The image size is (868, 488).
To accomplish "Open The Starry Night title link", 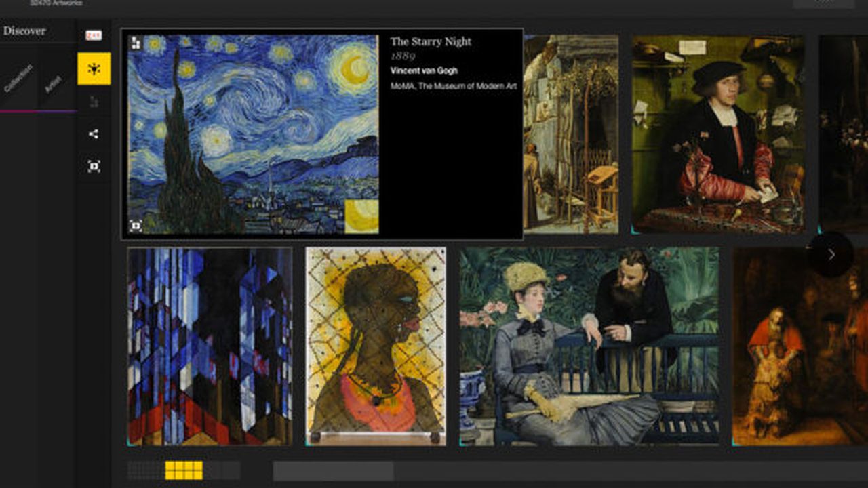I will coord(431,41).
